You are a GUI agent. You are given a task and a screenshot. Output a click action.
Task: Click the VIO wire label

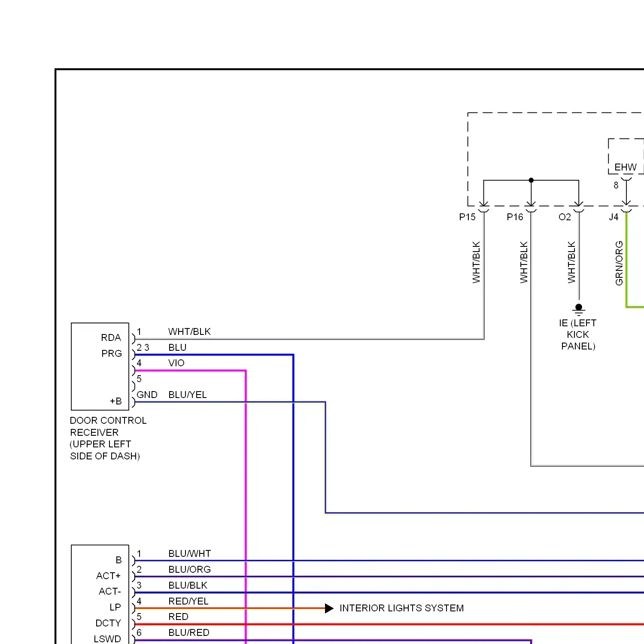point(176,363)
